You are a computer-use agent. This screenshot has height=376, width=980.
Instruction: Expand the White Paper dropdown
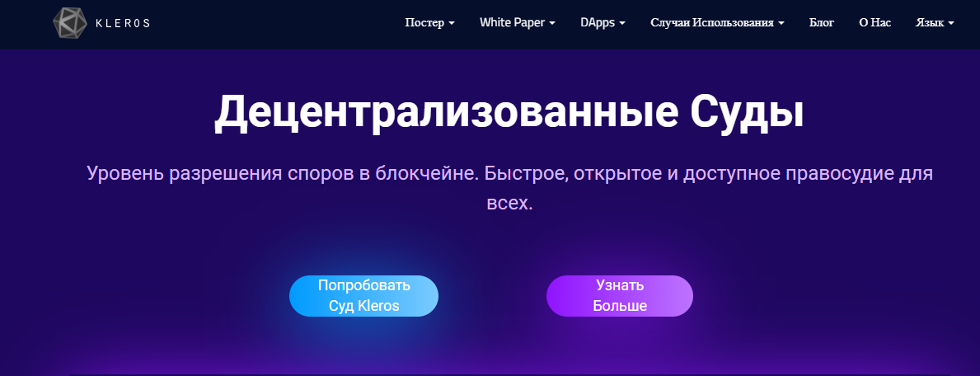click(x=517, y=22)
